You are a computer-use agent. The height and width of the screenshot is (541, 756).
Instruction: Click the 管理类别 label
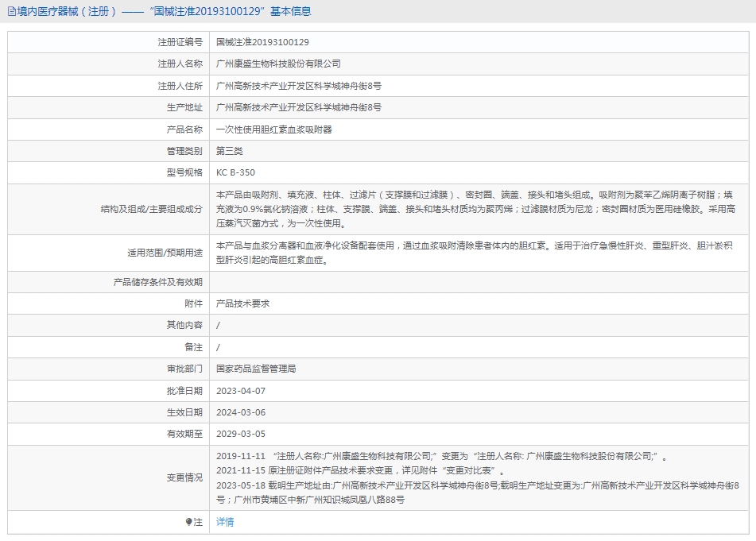[184, 151]
